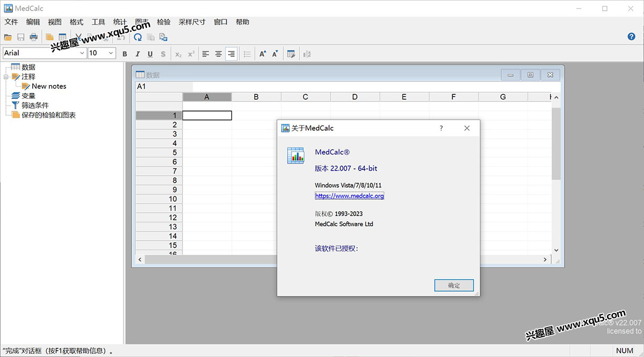
Task: Click the decrease font size icon
Action: point(275,54)
